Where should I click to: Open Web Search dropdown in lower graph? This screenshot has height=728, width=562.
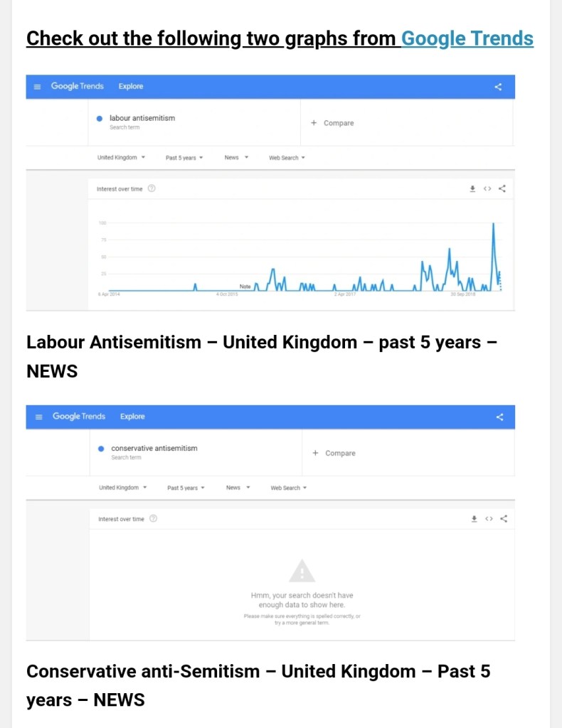pyautogui.click(x=288, y=488)
